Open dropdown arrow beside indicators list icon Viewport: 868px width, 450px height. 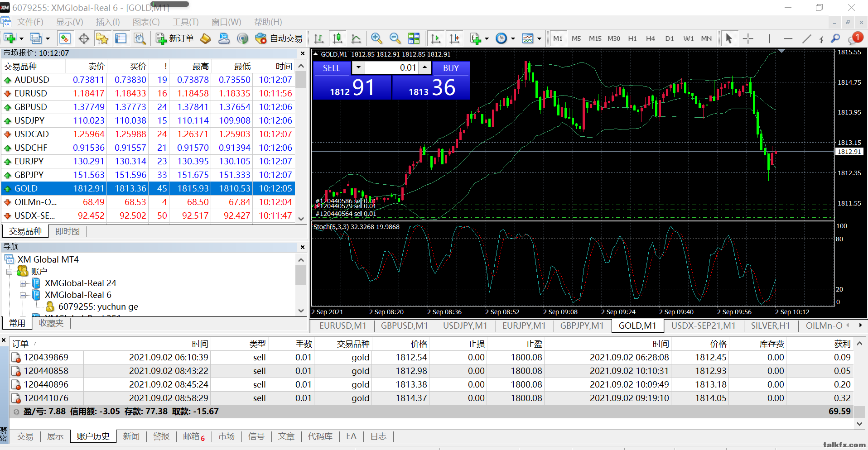pos(487,38)
